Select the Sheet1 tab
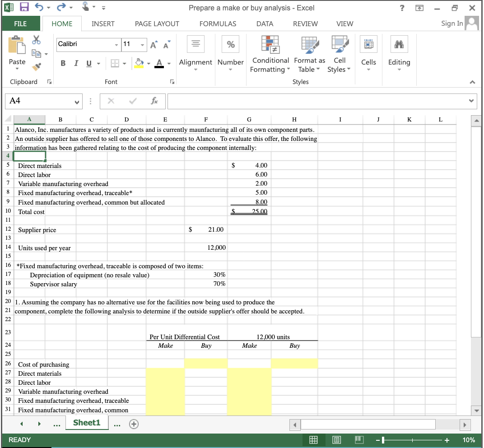484x448 pixels. click(x=87, y=424)
